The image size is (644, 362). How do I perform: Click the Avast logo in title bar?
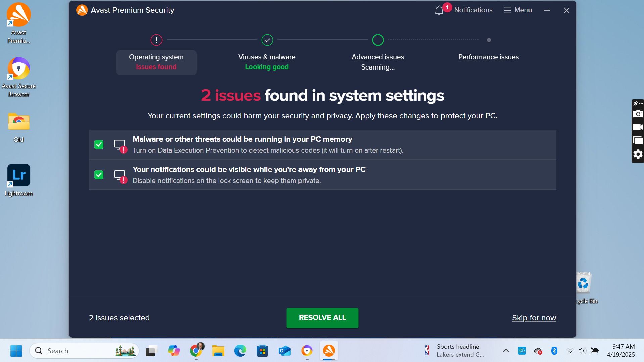pos(82,10)
